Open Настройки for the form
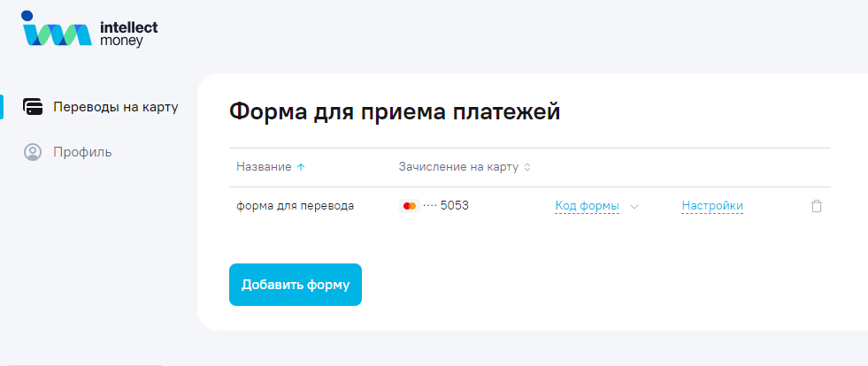The width and height of the screenshot is (868, 366). pyautogui.click(x=712, y=206)
